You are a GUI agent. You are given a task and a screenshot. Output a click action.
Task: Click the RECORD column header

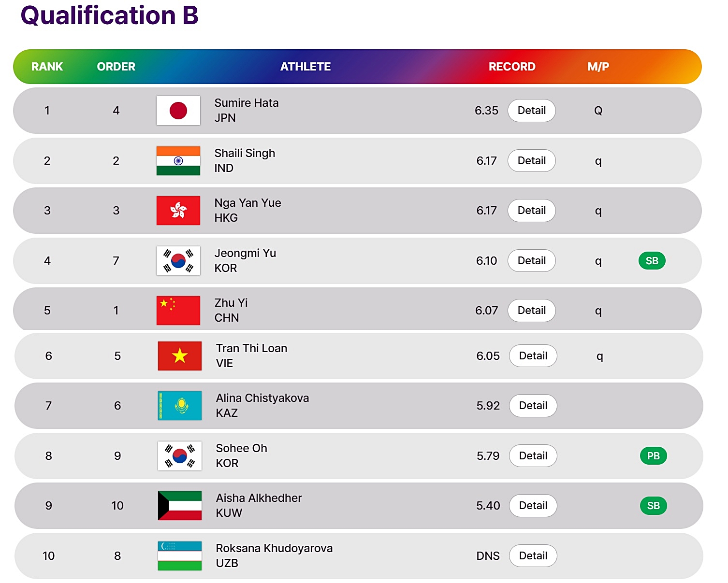512,67
